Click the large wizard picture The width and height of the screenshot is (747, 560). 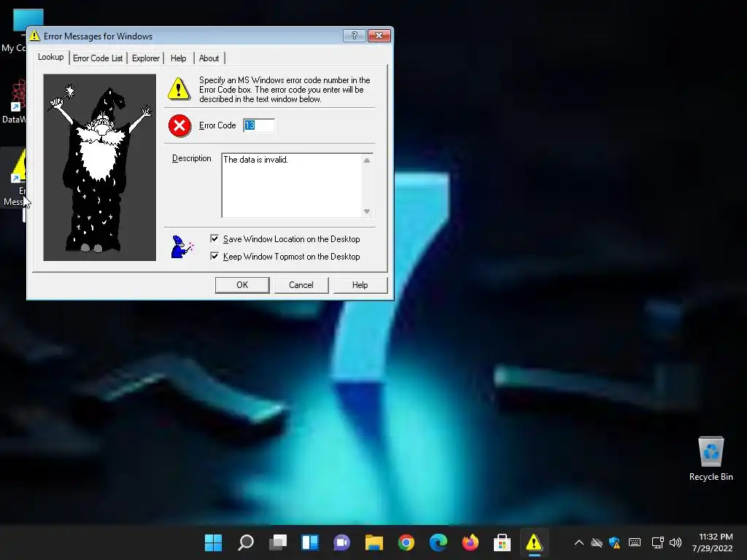point(99,167)
